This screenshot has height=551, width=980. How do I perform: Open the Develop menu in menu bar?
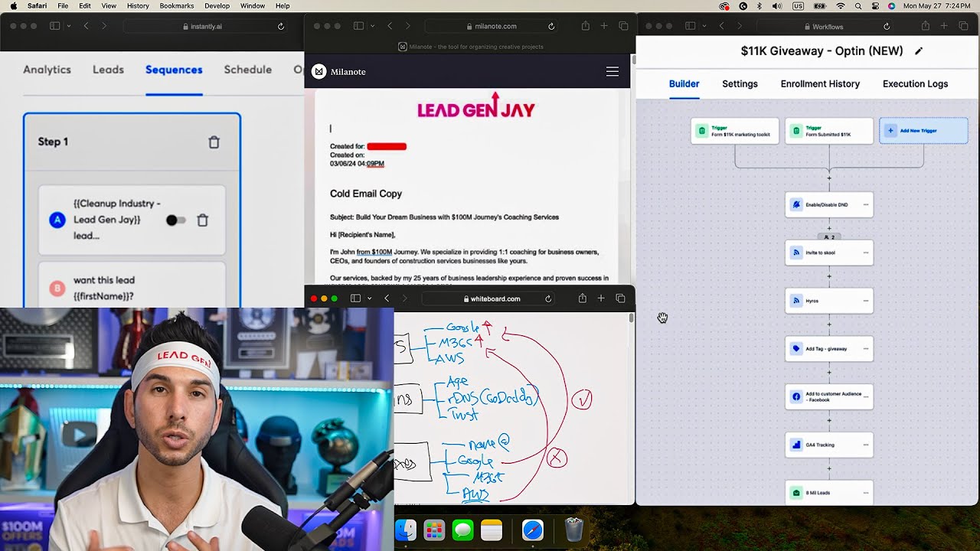217,6
